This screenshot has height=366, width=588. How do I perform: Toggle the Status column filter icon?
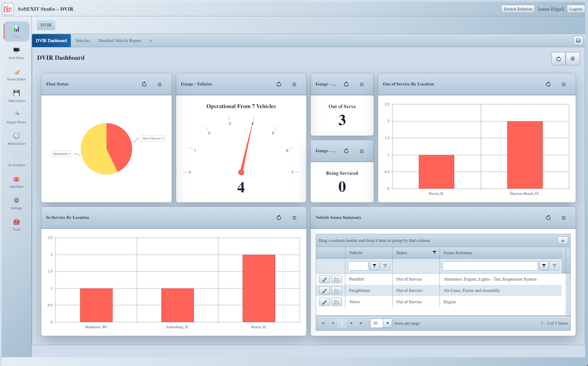tap(434, 253)
